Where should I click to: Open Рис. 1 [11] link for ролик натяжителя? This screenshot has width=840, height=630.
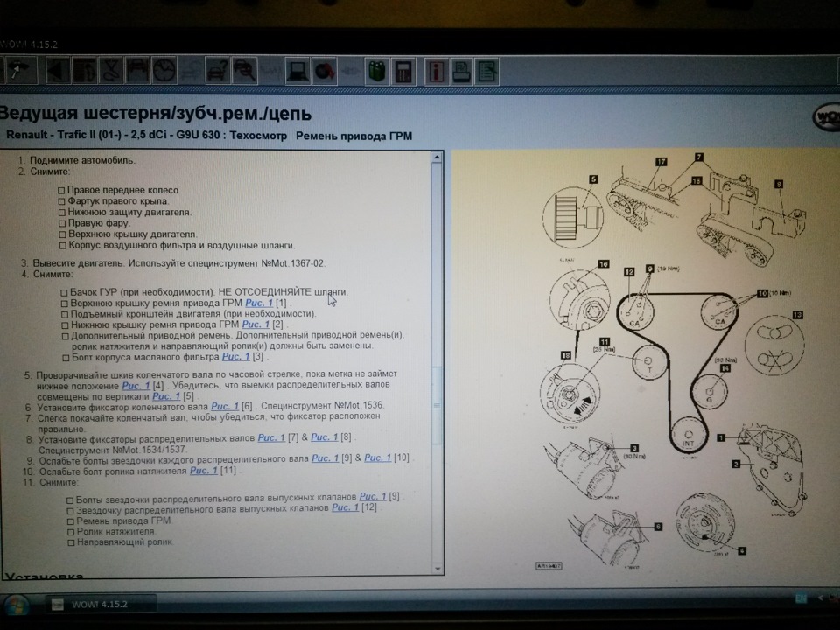point(204,471)
